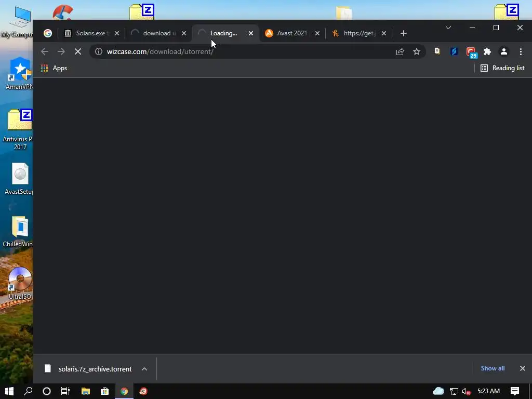
Task: Open File Explorer from taskbar
Action: tap(86, 391)
